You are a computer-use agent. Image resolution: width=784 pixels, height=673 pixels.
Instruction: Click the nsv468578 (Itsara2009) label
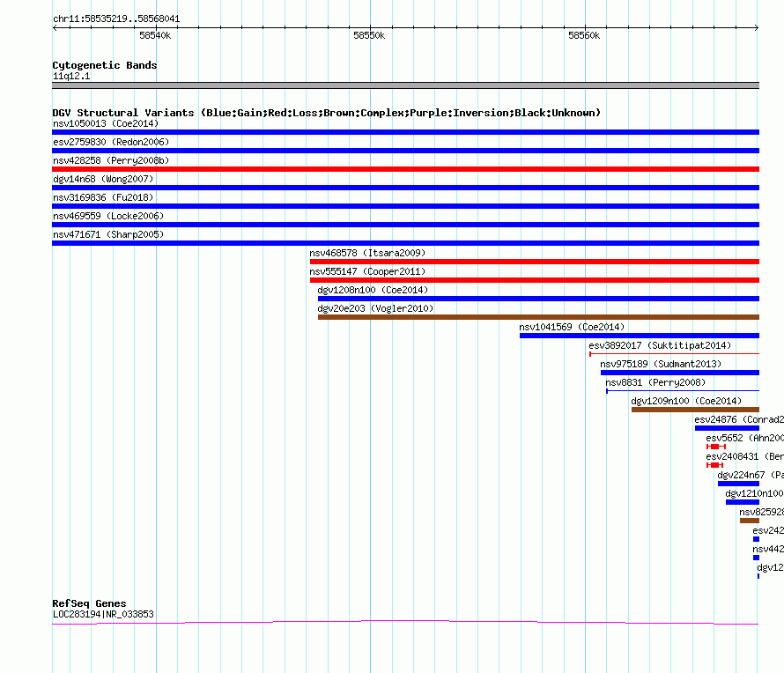tap(367, 253)
